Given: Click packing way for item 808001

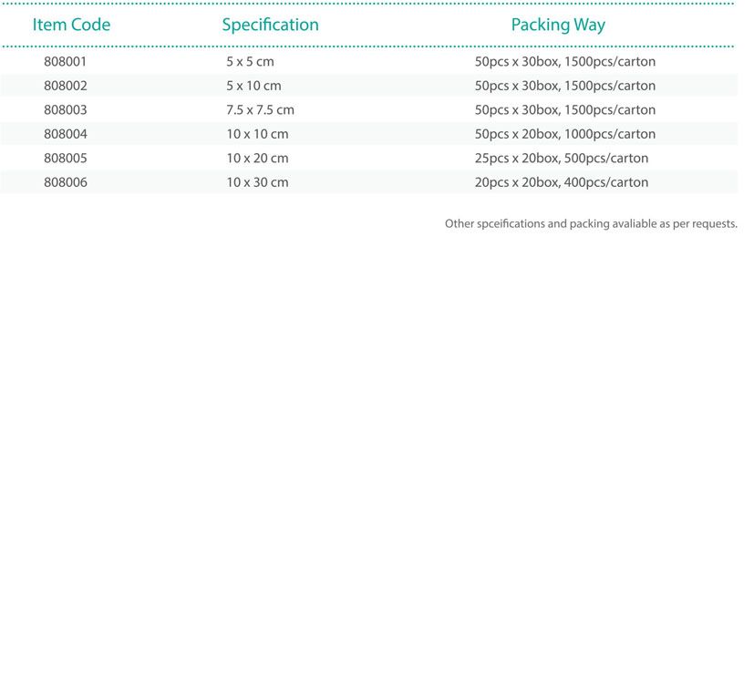Looking at the screenshot, I should 565,62.
